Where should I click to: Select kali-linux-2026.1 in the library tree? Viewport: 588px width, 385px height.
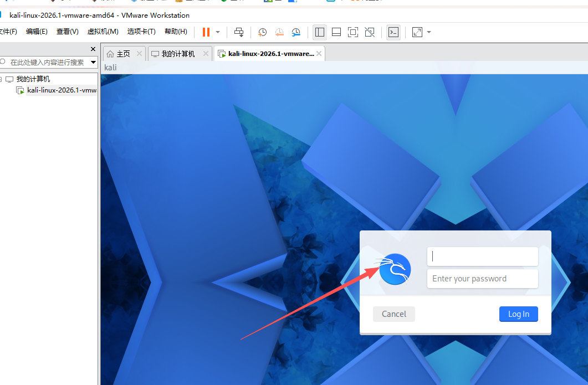(x=61, y=90)
